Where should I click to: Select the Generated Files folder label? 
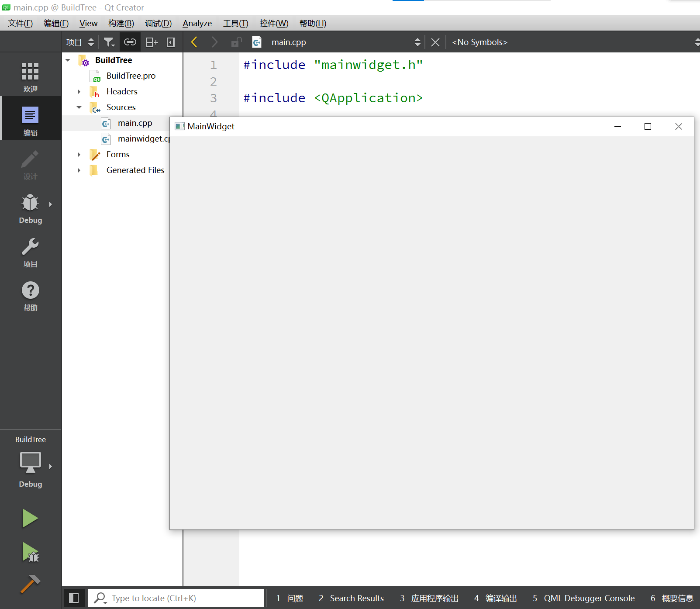click(135, 170)
